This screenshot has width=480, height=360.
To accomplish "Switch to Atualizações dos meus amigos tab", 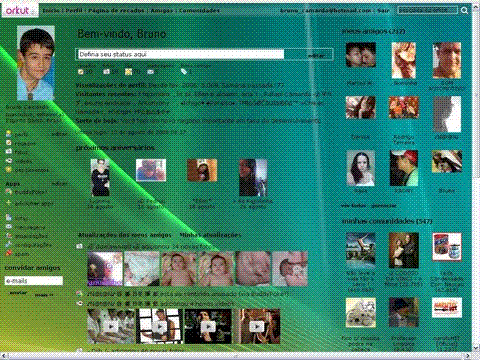I will [x=125, y=235].
